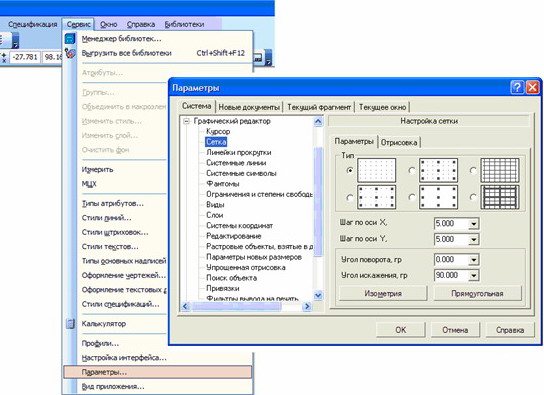
Task: Click the Изометрия button
Action: point(383,293)
